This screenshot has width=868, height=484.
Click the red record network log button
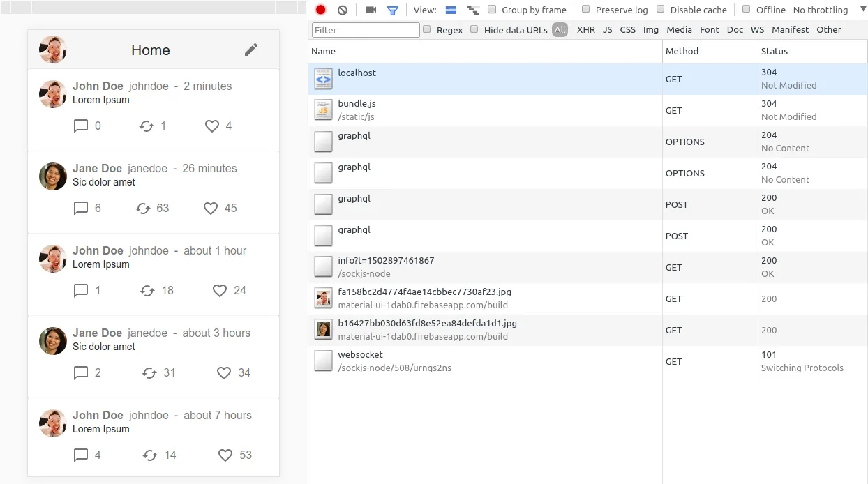[320, 10]
